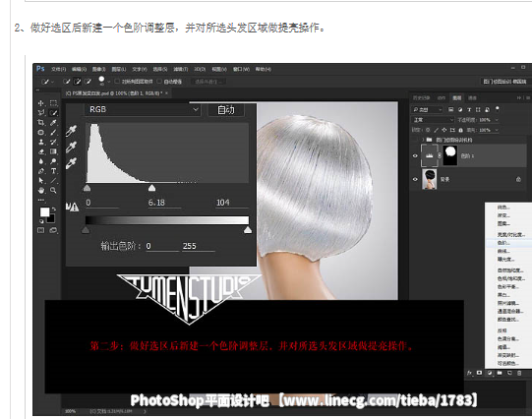Select the Clone Stamp tool

pyautogui.click(x=41, y=142)
